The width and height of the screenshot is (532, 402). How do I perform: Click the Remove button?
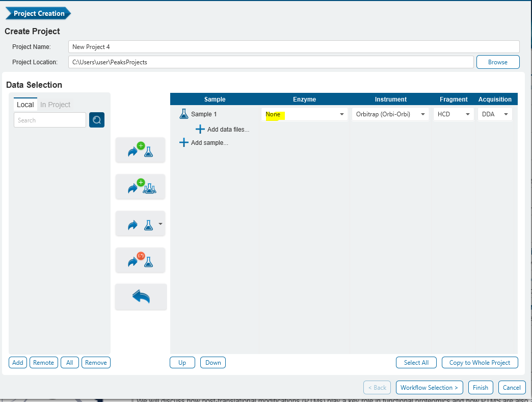(x=96, y=363)
